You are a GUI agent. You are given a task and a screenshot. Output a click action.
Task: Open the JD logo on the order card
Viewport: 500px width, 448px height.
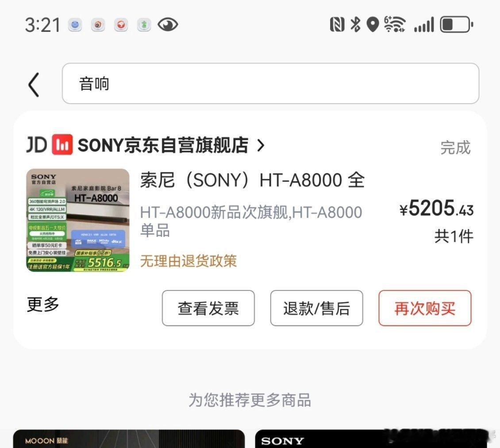click(x=37, y=145)
